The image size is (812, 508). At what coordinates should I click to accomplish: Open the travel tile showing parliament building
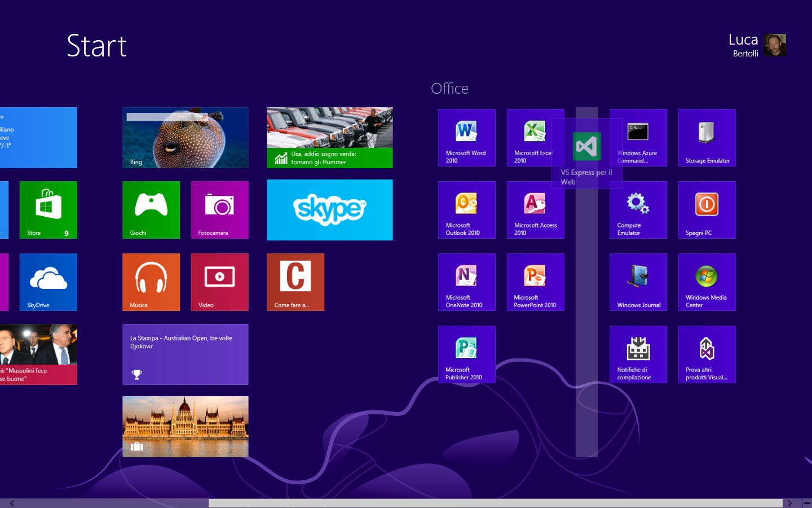pos(186,427)
